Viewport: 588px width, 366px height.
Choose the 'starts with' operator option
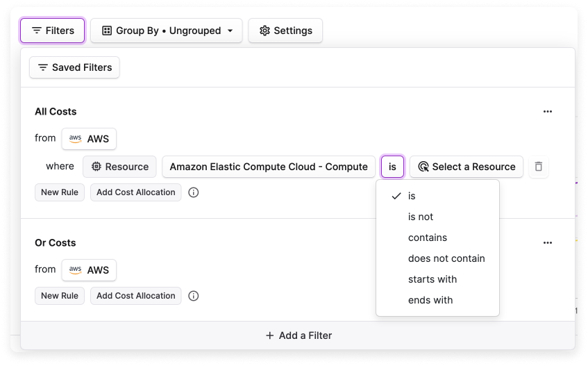(x=437, y=279)
